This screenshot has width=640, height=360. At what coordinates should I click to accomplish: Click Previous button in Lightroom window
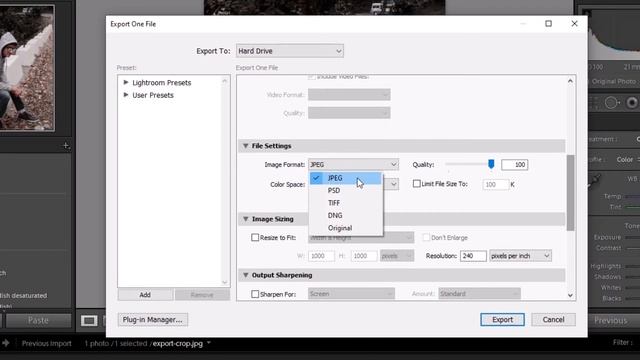tap(611, 320)
